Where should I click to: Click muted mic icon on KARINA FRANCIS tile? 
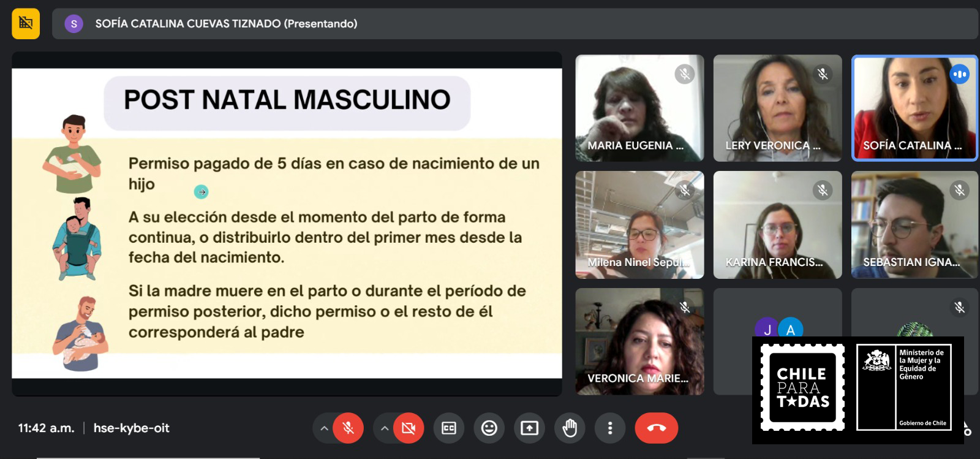823,191
